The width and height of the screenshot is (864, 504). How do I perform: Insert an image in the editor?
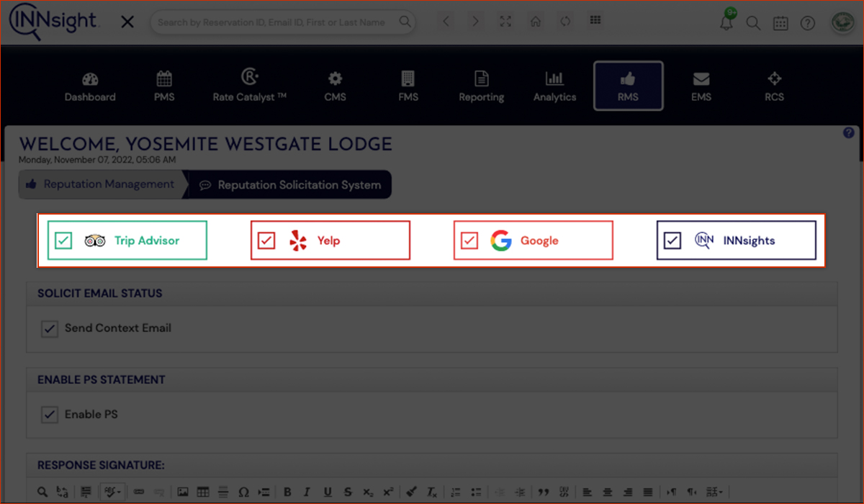(x=183, y=492)
